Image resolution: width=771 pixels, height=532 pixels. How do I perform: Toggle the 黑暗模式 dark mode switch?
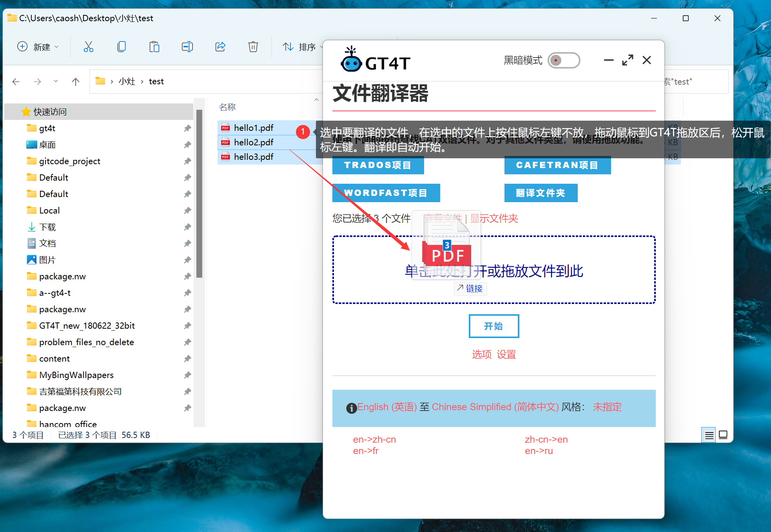tap(564, 60)
